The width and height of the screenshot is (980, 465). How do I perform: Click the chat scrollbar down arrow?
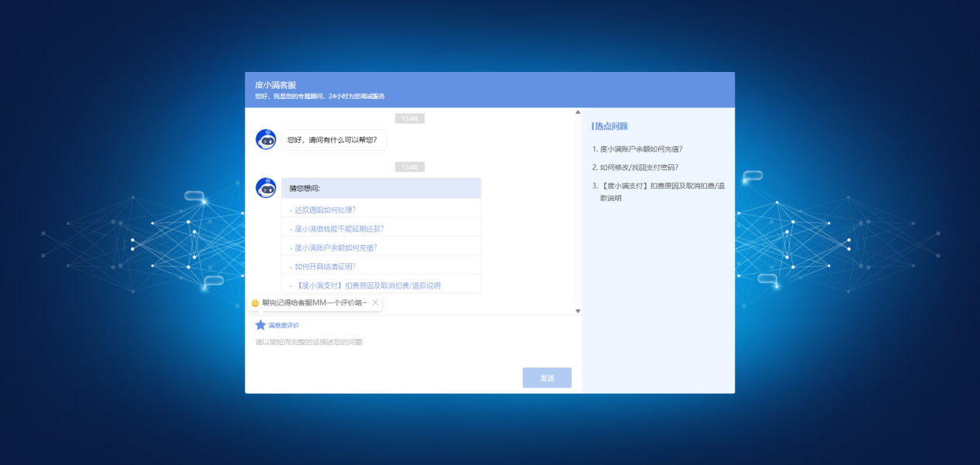[x=577, y=311]
